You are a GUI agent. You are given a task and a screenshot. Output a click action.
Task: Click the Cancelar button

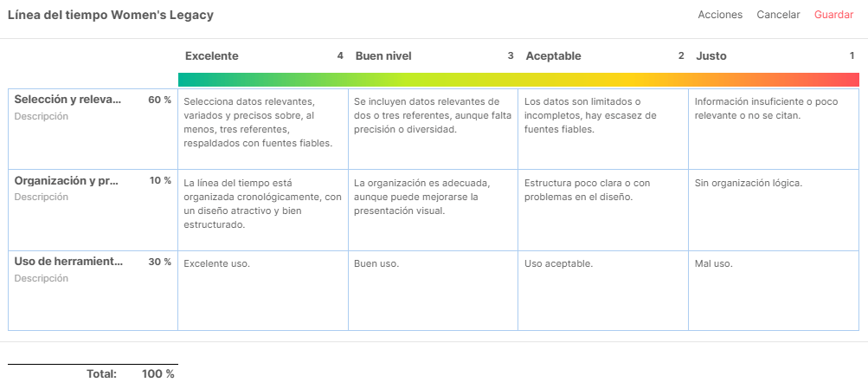coord(777,15)
